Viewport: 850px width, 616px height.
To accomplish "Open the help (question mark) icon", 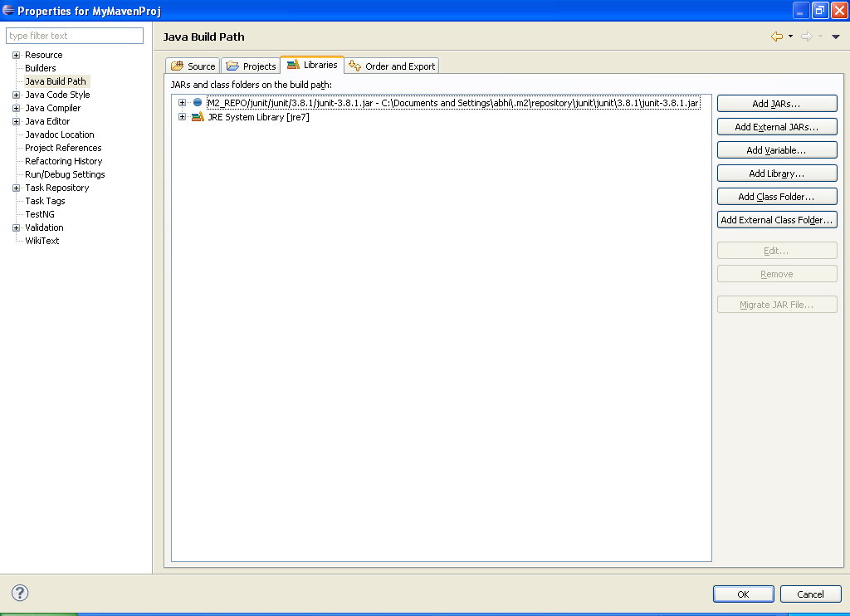I will (x=19, y=594).
